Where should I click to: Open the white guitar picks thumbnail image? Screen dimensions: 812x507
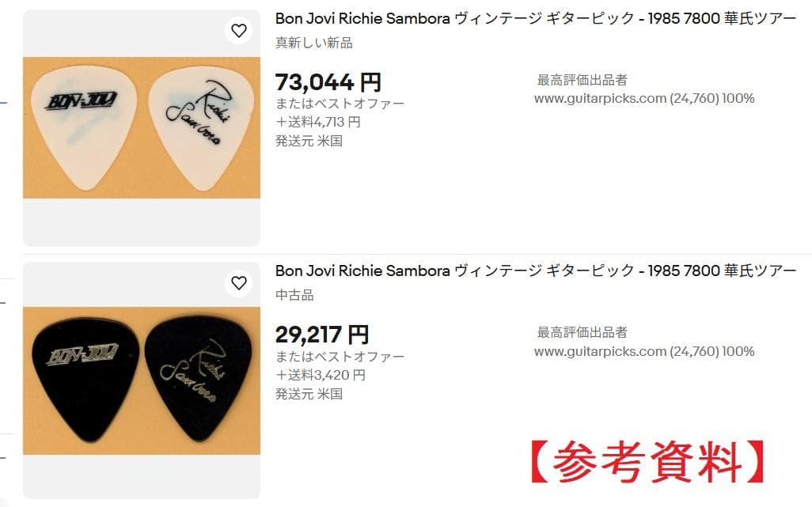pyautogui.click(x=142, y=127)
